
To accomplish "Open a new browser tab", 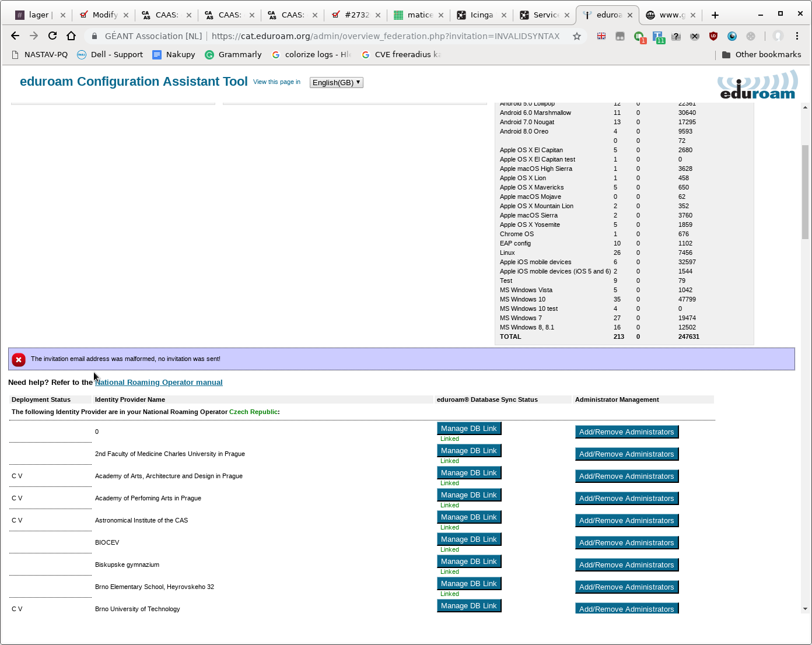I will [715, 15].
